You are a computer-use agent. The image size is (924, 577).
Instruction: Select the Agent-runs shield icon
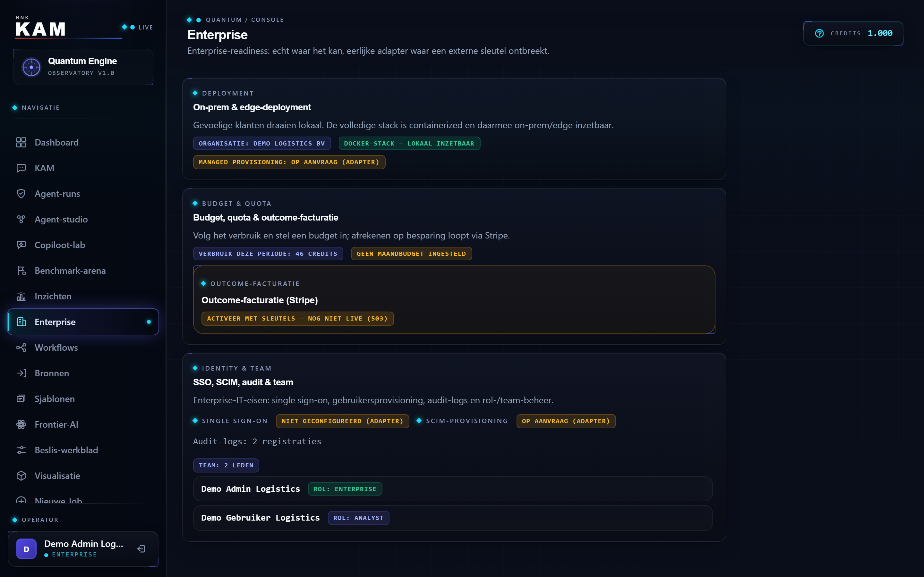pos(21,194)
